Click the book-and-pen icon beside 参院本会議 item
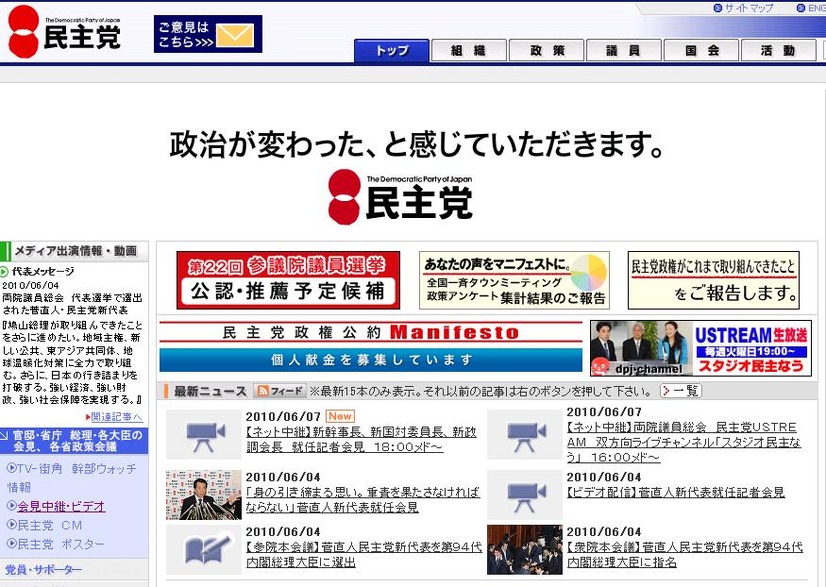The image size is (826, 587). [204, 549]
